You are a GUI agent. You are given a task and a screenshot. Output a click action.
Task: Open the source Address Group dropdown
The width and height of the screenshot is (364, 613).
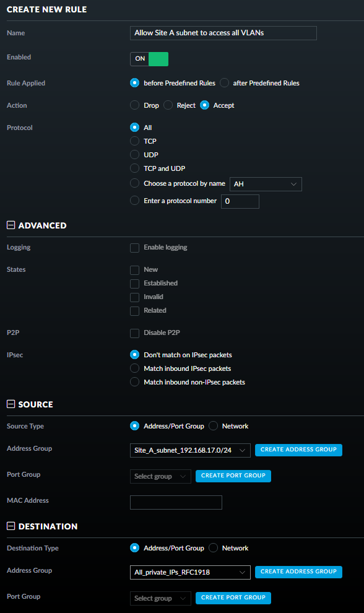pos(190,450)
